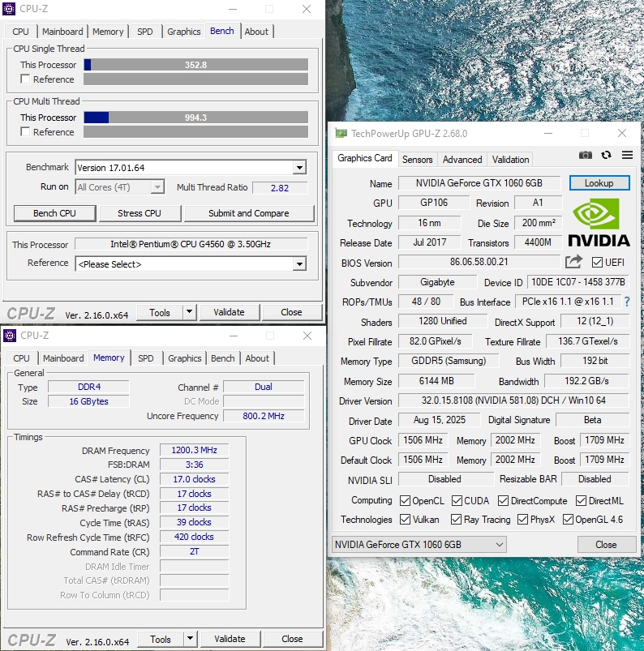
Task: Toggle the DirectCompute checkbox
Action: pyautogui.click(x=503, y=501)
